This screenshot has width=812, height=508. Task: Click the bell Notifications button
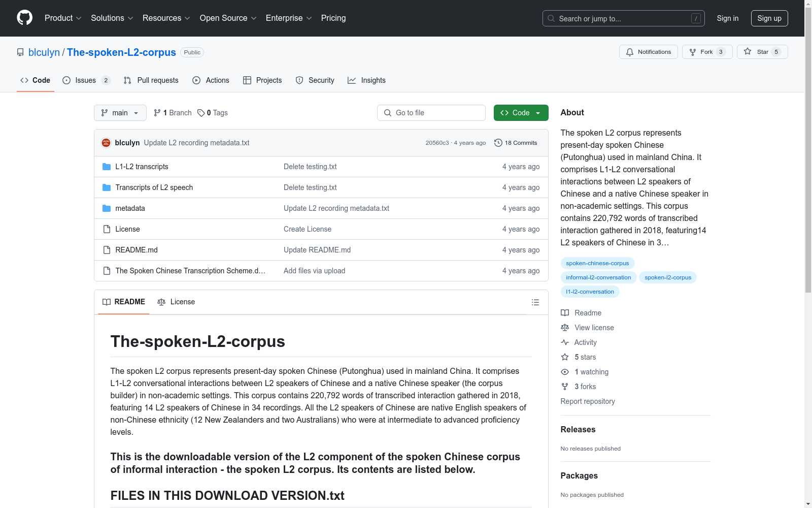coord(648,52)
